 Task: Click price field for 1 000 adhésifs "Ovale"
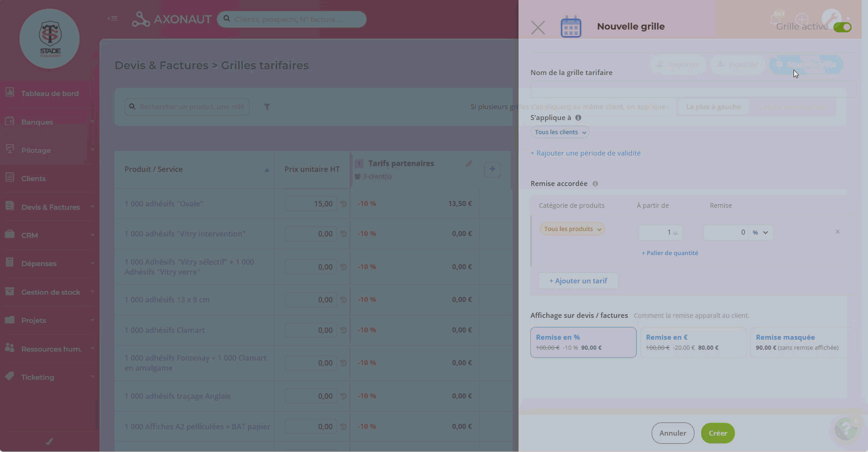[x=311, y=204]
